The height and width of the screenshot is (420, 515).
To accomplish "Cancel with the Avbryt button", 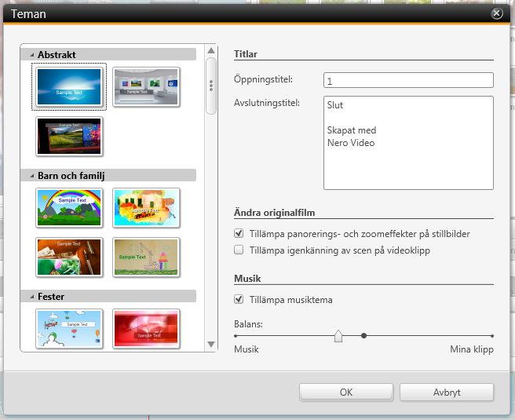I will pos(447,392).
